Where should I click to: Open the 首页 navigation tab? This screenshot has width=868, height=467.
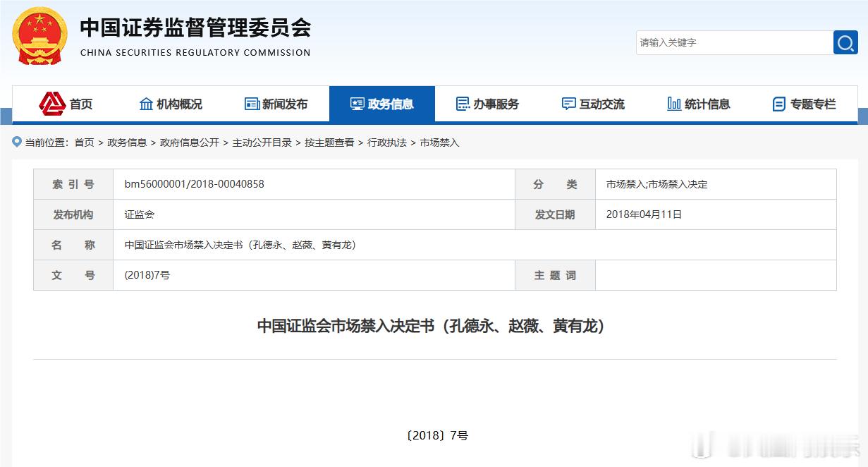pos(65,104)
